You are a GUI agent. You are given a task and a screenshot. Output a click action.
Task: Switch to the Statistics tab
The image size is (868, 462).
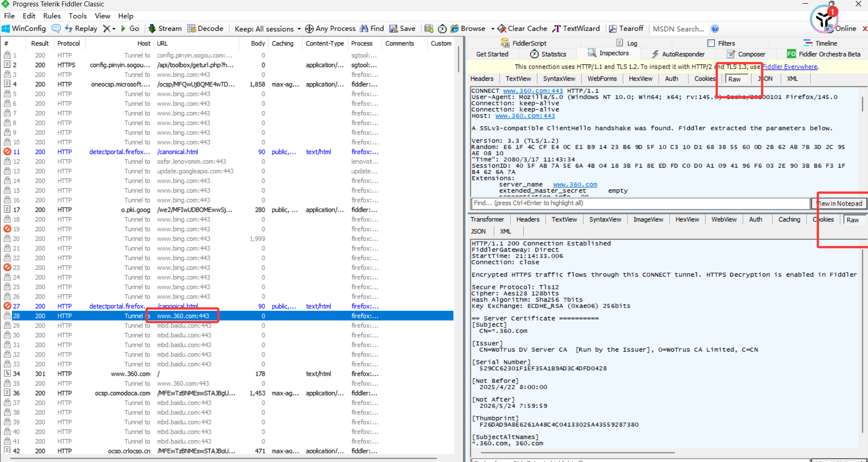[x=548, y=54]
